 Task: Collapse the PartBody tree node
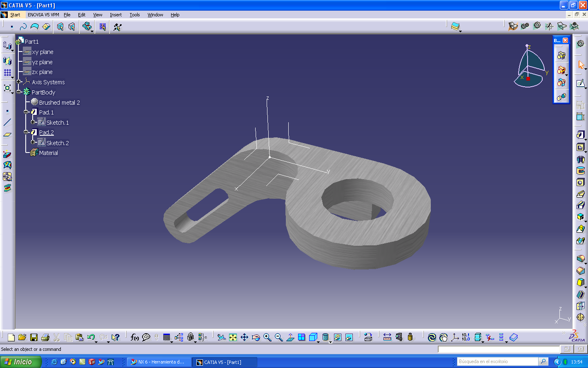pyautogui.click(x=19, y=92)
